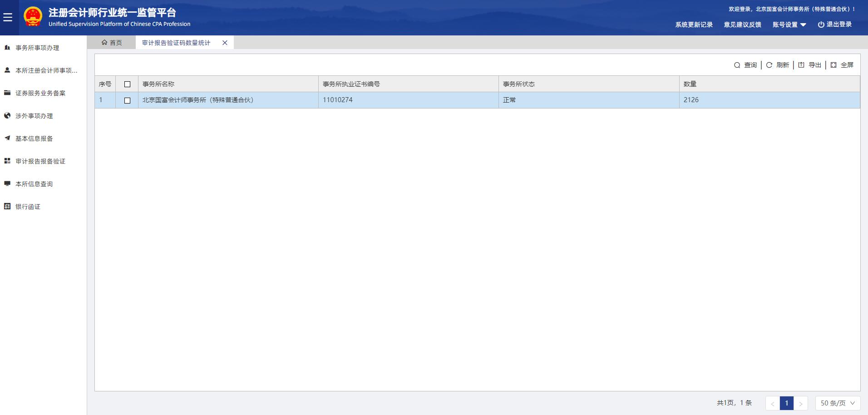Select page 1 in pagination

pyautogui.click(x=787, y=403)
